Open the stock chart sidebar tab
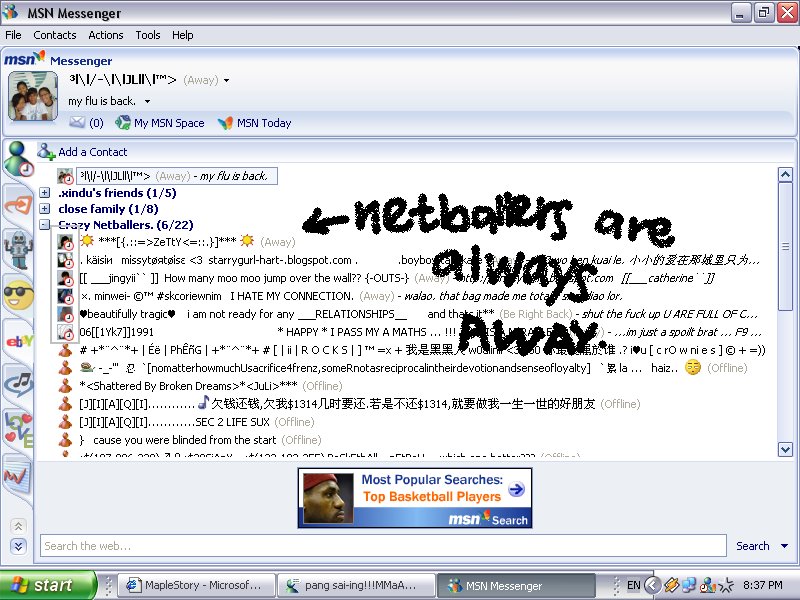This screenshot has width=800, height=600. (x=17, y=475)
